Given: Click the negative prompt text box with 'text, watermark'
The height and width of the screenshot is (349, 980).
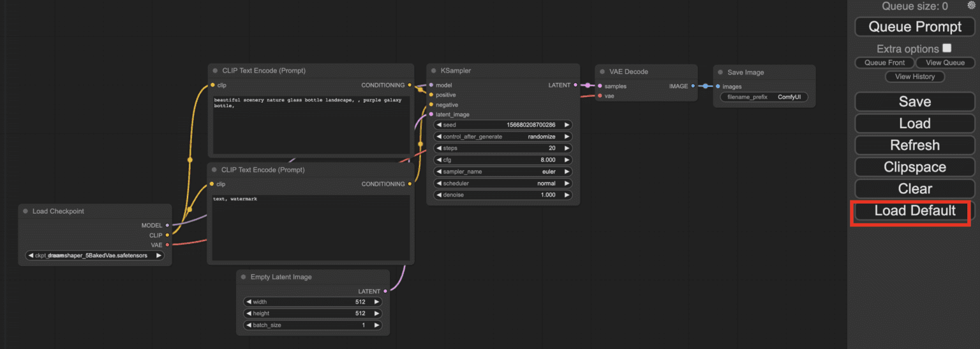Looking at the screenshot, I should [x=311, y=228].
